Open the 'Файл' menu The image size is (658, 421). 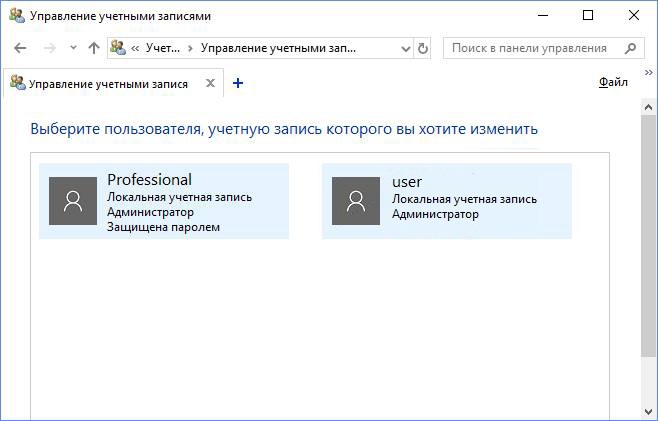click(x=613, y=82)
